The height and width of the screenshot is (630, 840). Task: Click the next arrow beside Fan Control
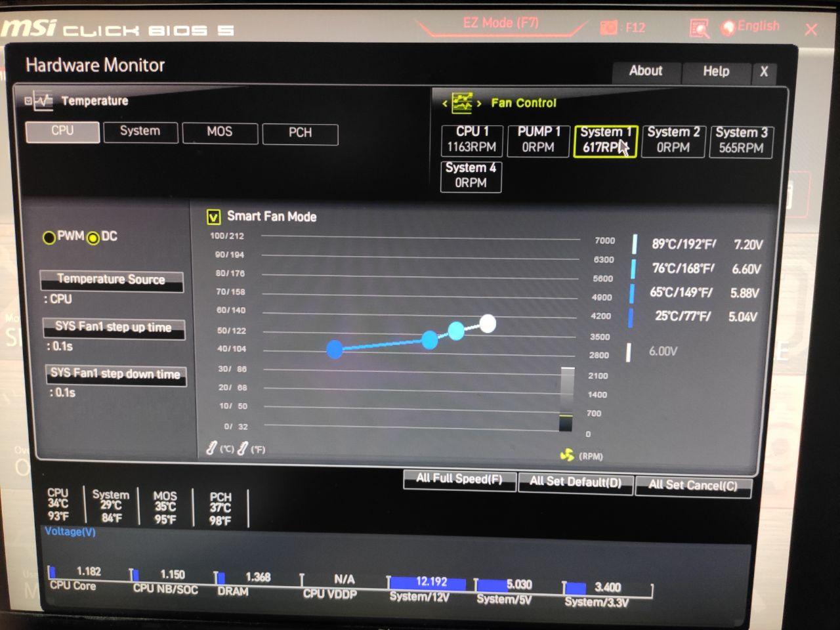[x=479, y=104]
